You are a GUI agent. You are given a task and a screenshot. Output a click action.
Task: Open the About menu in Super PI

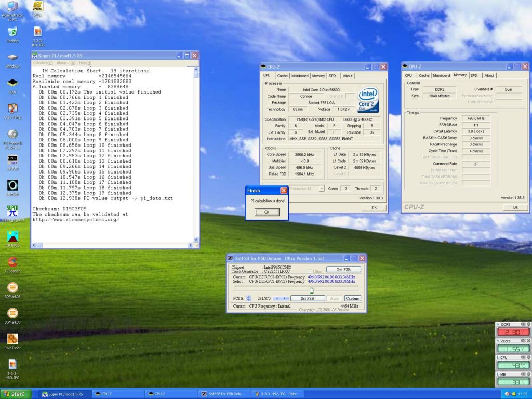(66, 63)
